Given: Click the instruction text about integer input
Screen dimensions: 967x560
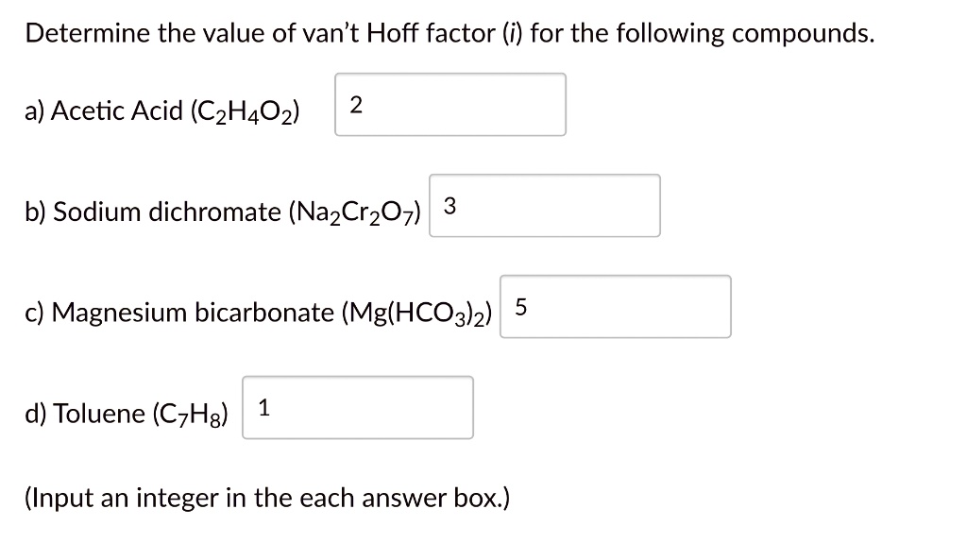Looking at the screenshot, I should click(267, 498).
